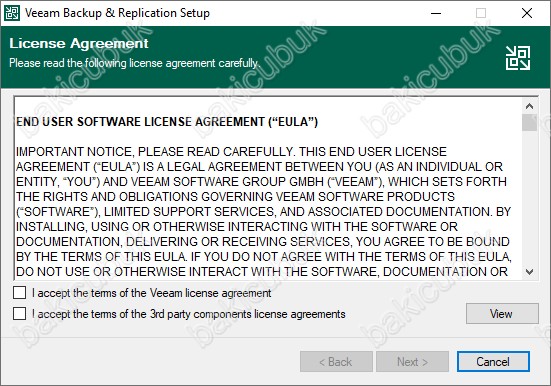Click the Veeam app icon in title bar

point(12,13)
